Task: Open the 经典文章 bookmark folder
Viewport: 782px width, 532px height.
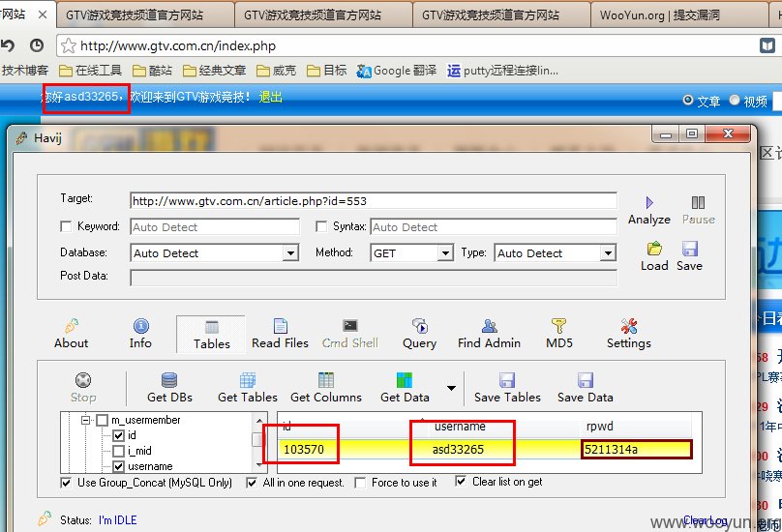Action: [214, 71]
